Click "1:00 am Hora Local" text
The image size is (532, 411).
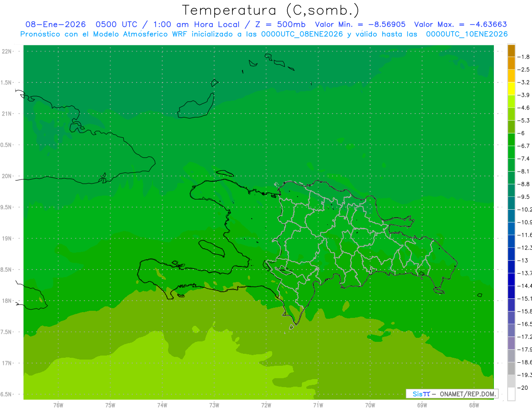coord(196,24)
